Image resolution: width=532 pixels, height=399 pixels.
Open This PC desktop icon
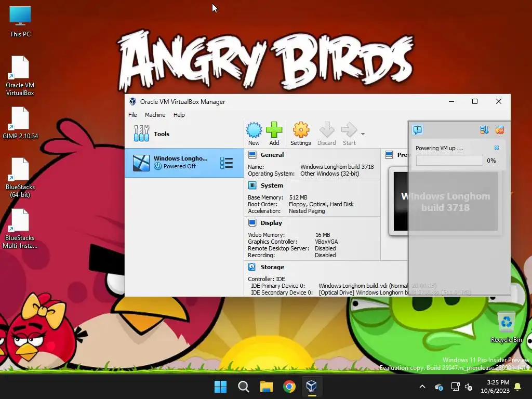point(20,21)
